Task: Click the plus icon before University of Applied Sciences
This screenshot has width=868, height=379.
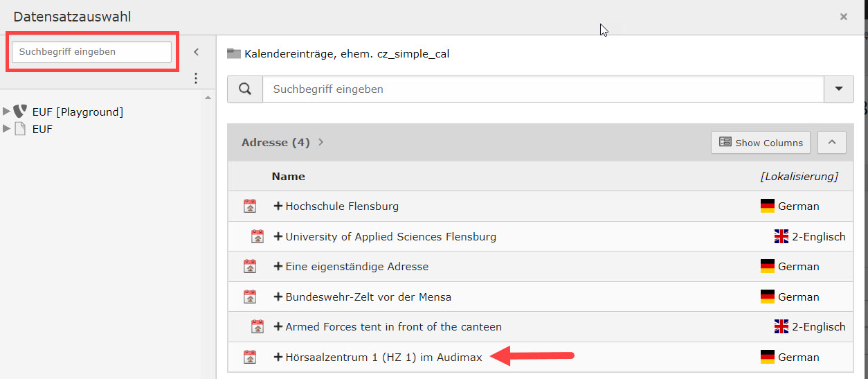Action: (278, 236)
